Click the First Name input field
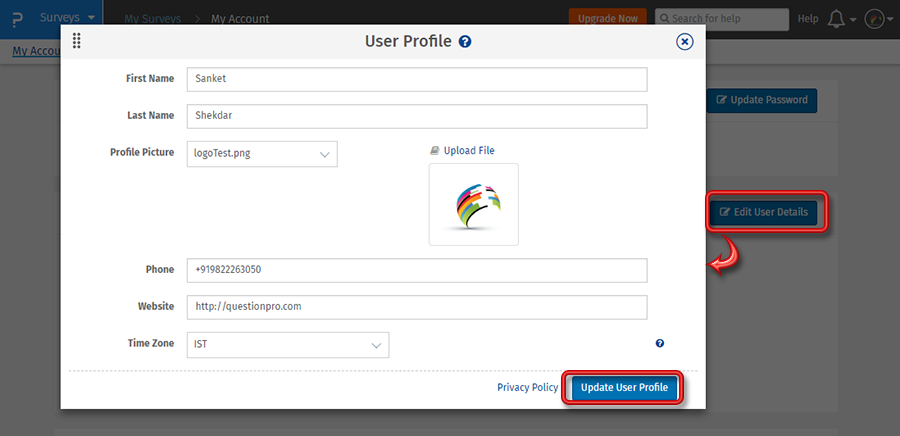900x436 pixels. coord(416,79)
